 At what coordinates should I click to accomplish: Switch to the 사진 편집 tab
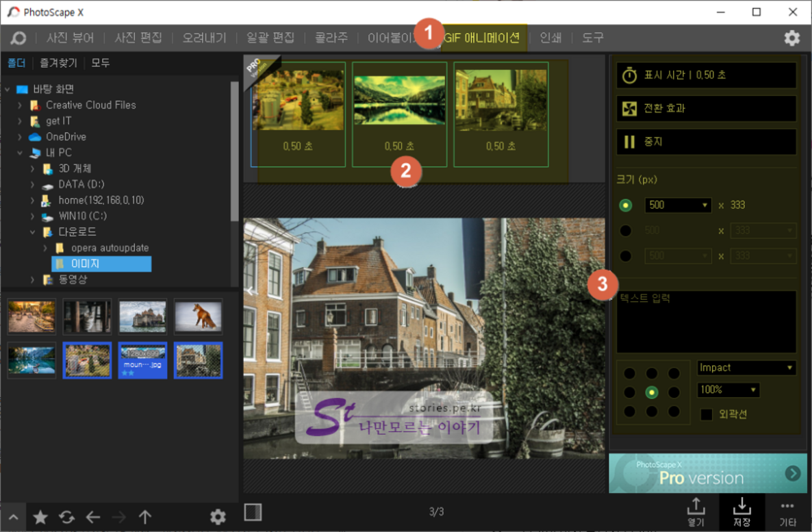138,38
